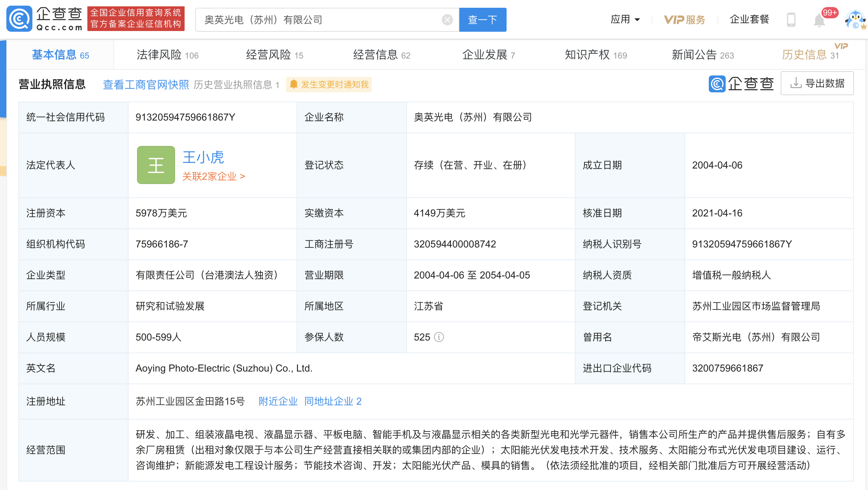
Task: Click the 查一下 search button
Action: [483, 20]
